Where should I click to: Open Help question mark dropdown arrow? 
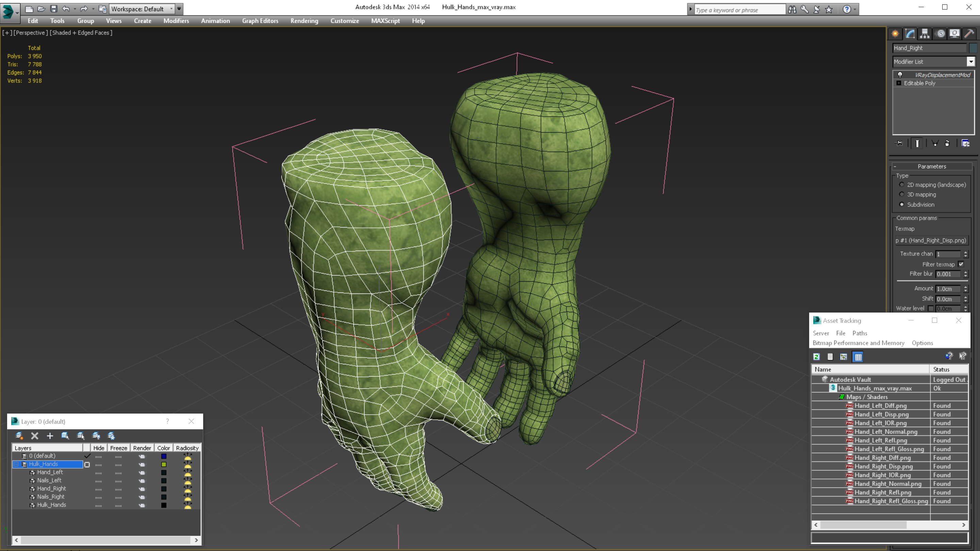click(x=855, y=9)
